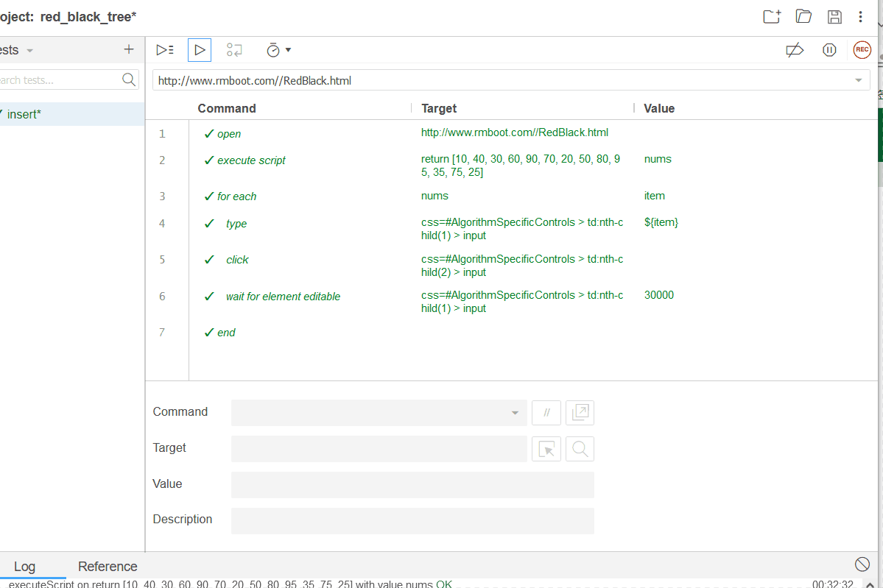Open the Command combo box
The height and width of the screenshot is (588, 883).
[x=379, y=412]
